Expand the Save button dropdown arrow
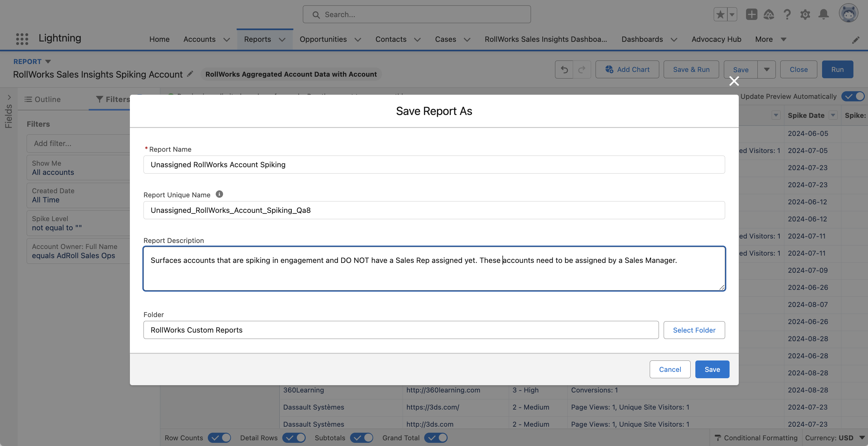This screenshot has width=868, height=446. tap(767, 69)
